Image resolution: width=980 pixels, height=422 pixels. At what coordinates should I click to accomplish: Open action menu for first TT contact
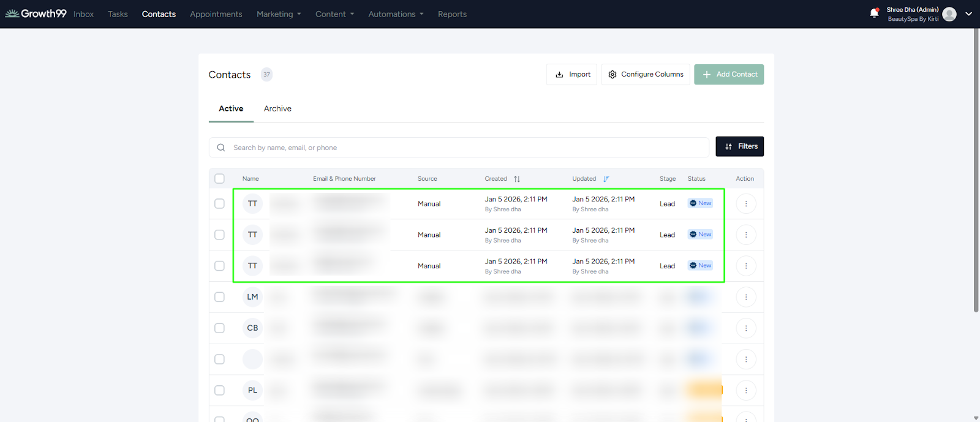[x=745, y=204]
